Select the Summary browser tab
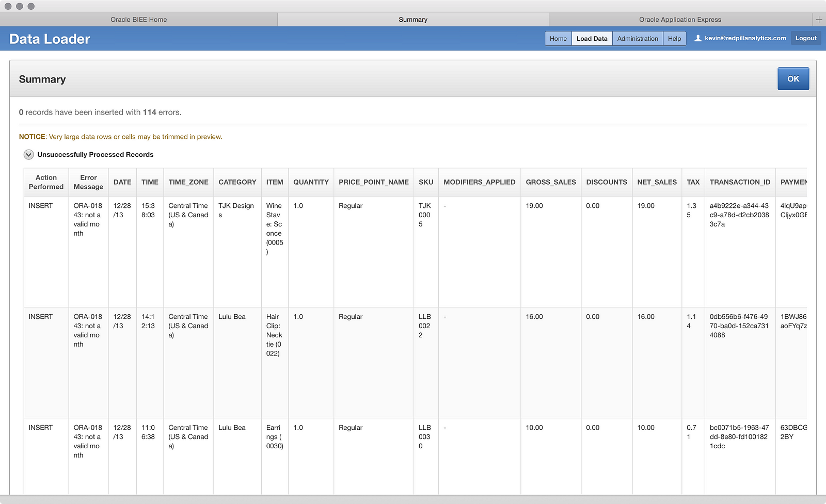The height and width of the screenshot is (504, 826). coord(413,20)
